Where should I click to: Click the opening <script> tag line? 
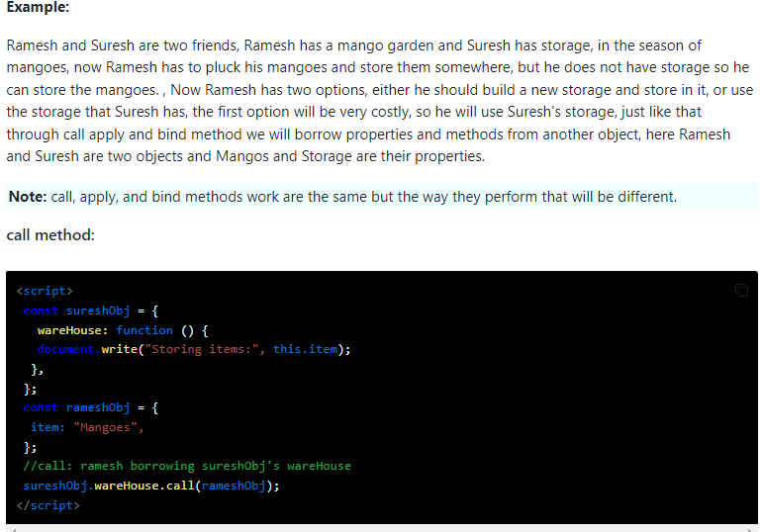point(45,291)
